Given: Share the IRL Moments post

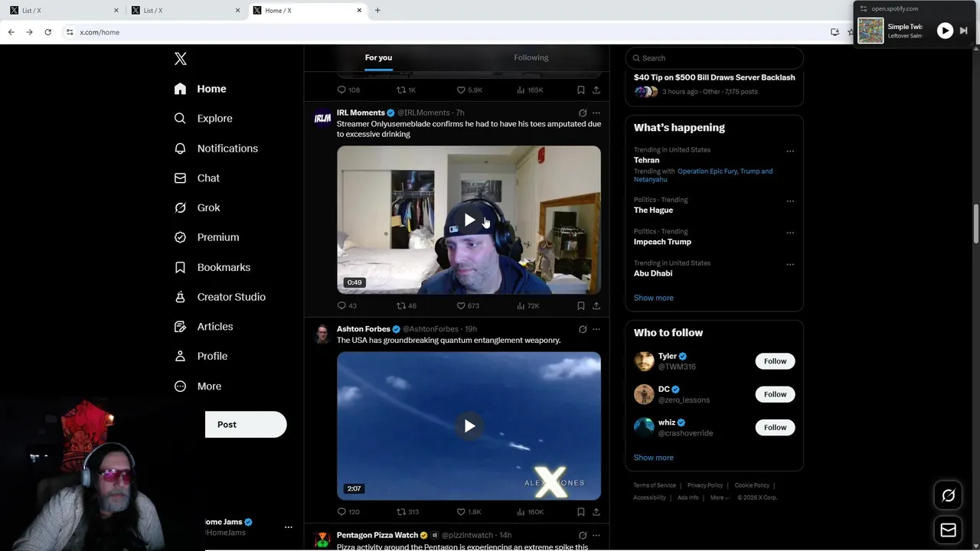Looking at the screenshot, I should tap(596, 305).
